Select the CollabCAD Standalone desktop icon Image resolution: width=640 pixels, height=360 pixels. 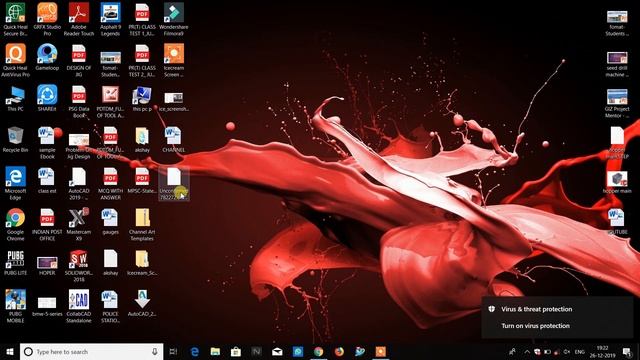click(x=79, y=306)
